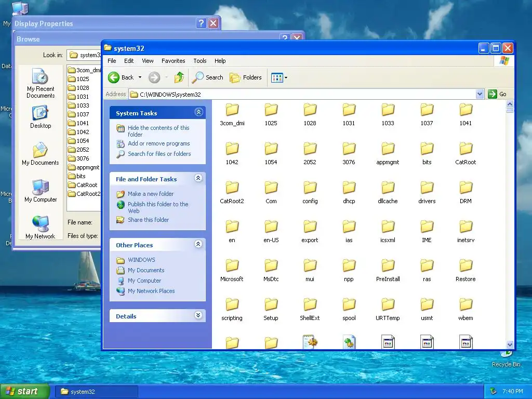Viewport: 532px width, 399px height.
Task: Open My Documents link in Other Places
Action: (x=146, y=270)
